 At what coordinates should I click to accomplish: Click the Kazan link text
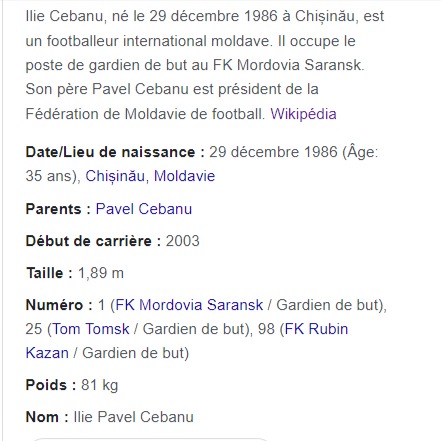point(47,353)
